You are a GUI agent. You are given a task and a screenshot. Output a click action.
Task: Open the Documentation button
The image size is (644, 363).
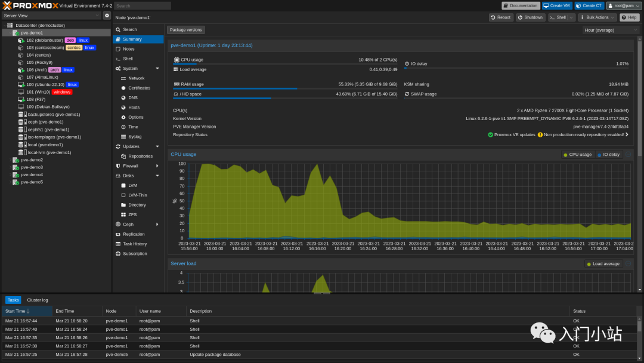click(x=521, y=6)
